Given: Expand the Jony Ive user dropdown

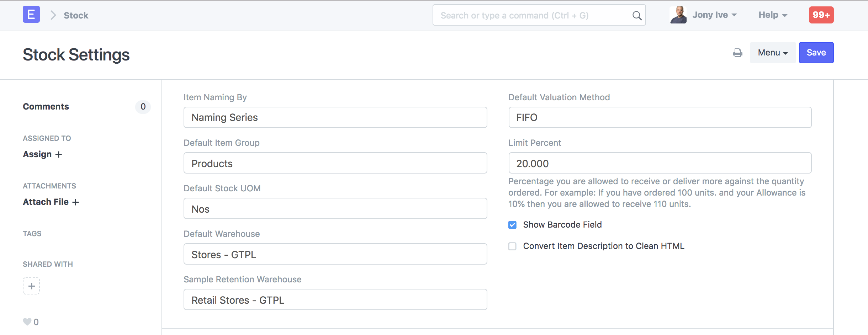Looking at the screenshot, I should [714, 15].
